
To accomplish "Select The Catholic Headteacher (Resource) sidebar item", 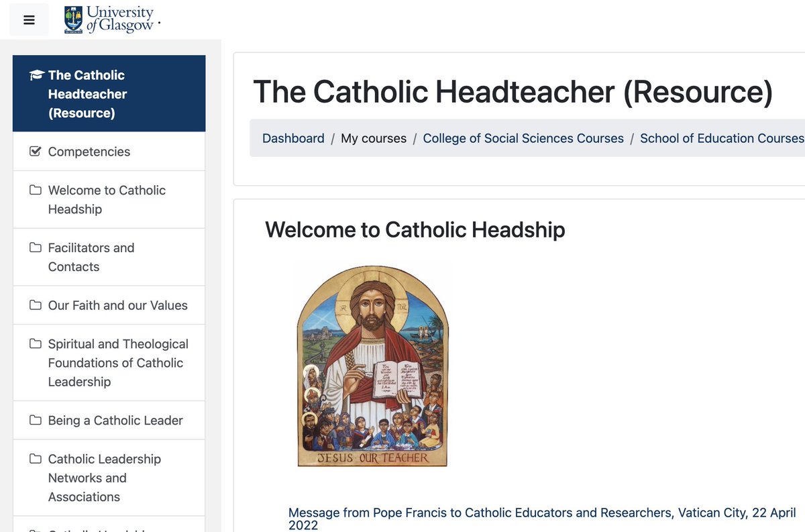I will point(109,94).
